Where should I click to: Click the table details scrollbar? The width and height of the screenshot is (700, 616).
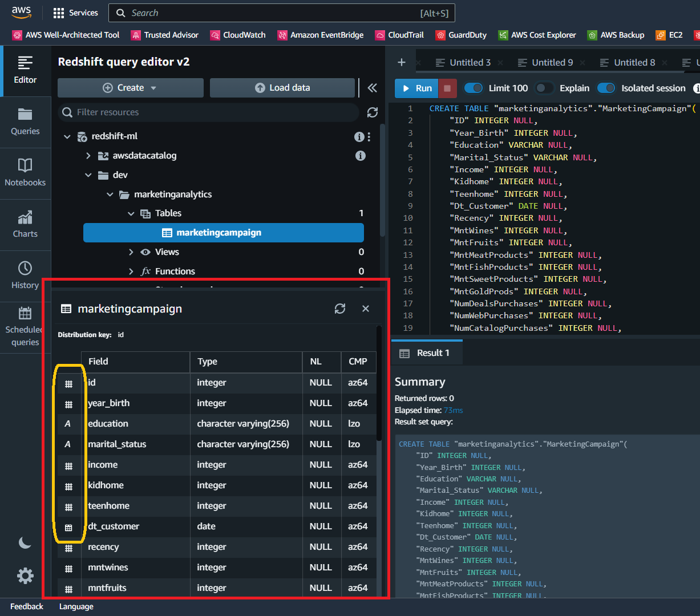tap(379, 383)
